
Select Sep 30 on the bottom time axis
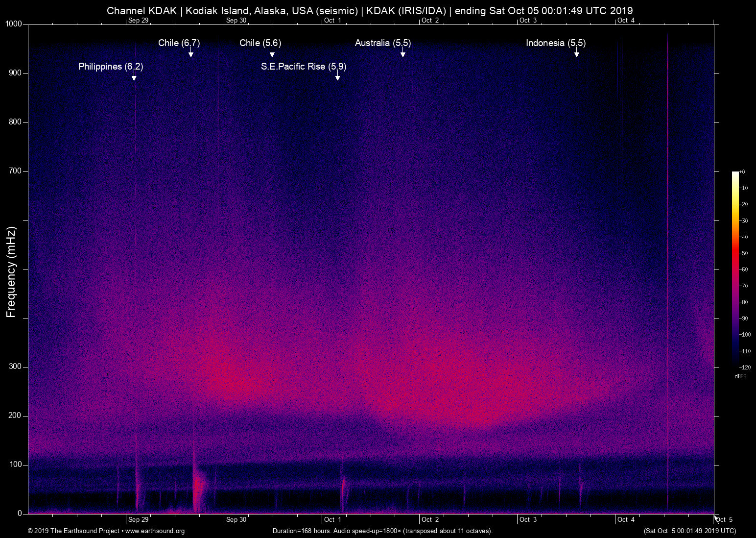point(236,519)
